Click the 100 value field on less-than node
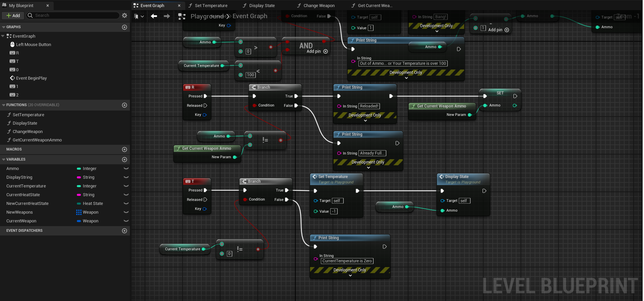Viewport: 644px width, 301px height. (x=250, y=75)
